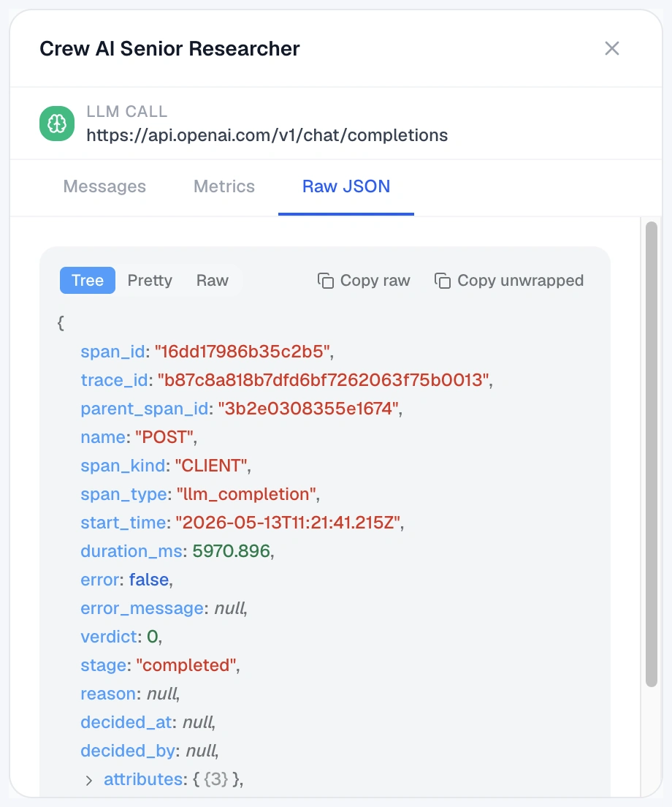Viewport: 672px width, 807px height.
Task: Switch to Pretty view mode
Action: click(x=150, y=281)
